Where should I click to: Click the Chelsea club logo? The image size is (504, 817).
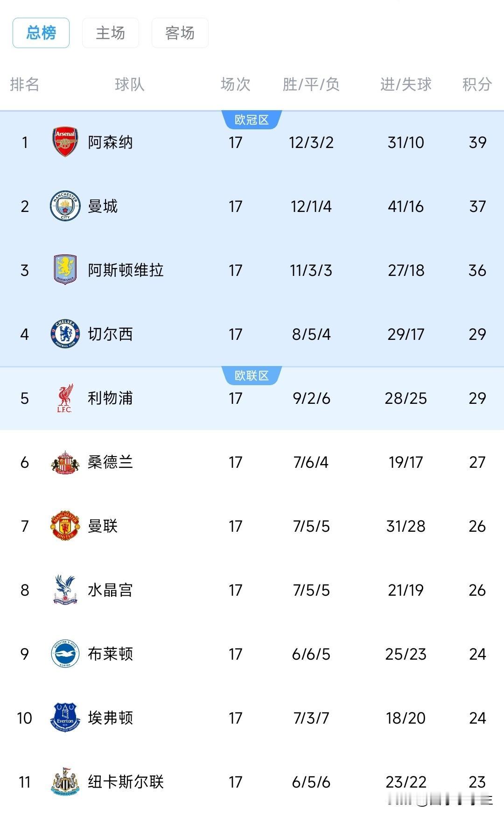(x=65, y=334)
